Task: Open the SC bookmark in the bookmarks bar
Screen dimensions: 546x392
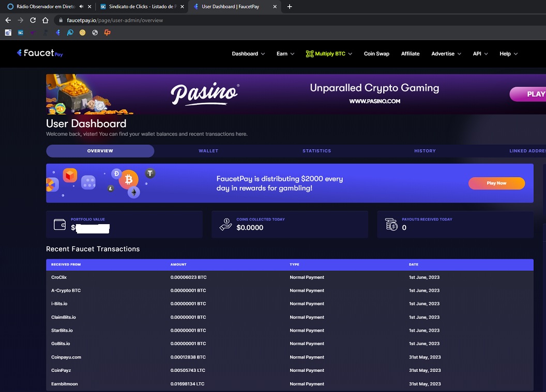Action: pyautogui.click(x=21, y=33)
